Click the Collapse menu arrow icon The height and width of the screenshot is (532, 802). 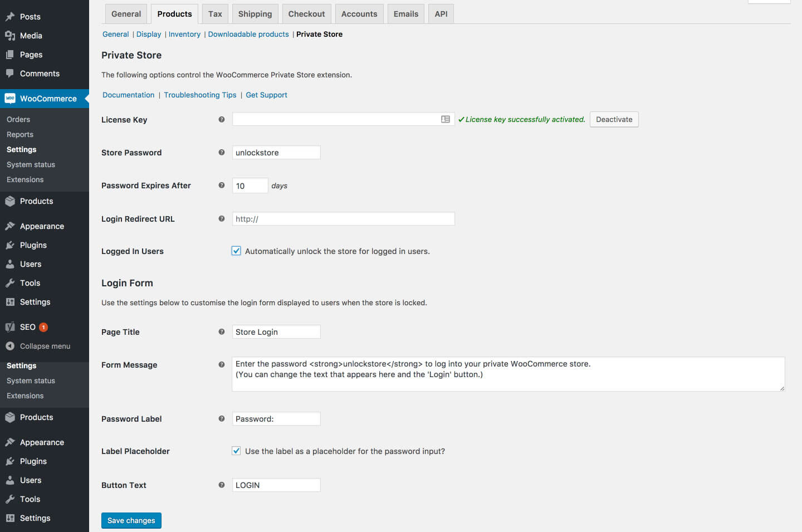click(x=10, y=345)
